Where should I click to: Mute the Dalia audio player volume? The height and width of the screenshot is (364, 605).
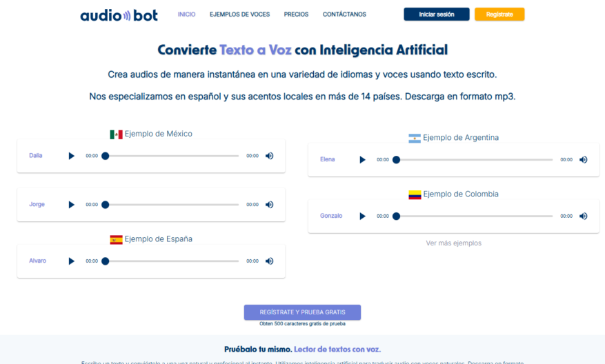pyautogui.click(x=269, y=156)
